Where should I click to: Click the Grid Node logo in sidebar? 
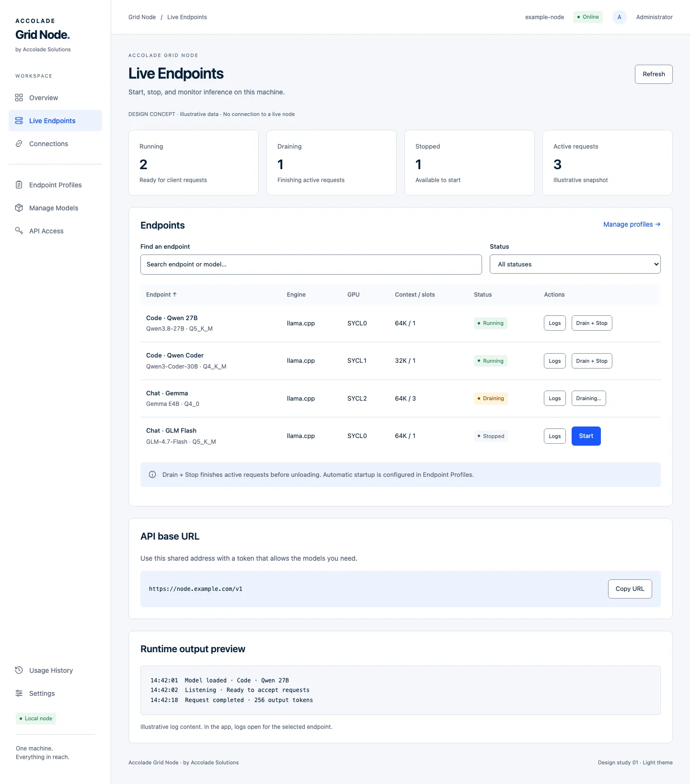pyautogui.click(x=43, y=35)
